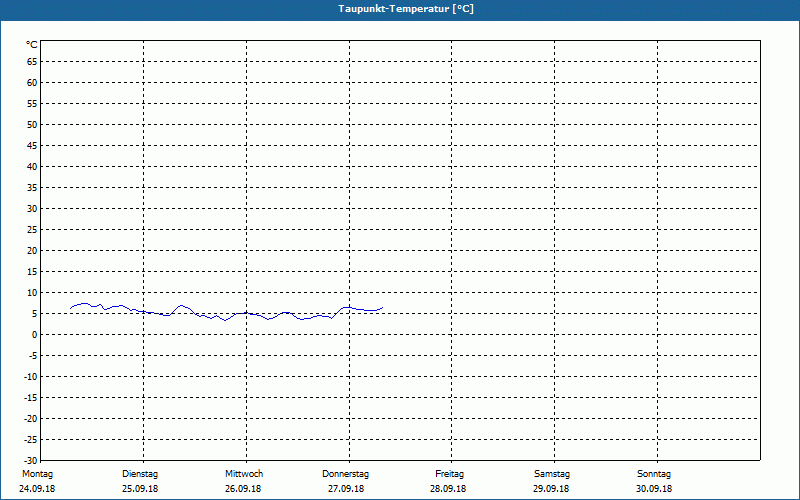Screen dimensions: 800x500
Task: Select the Donnerstag day label
Action: click(345, 474)
